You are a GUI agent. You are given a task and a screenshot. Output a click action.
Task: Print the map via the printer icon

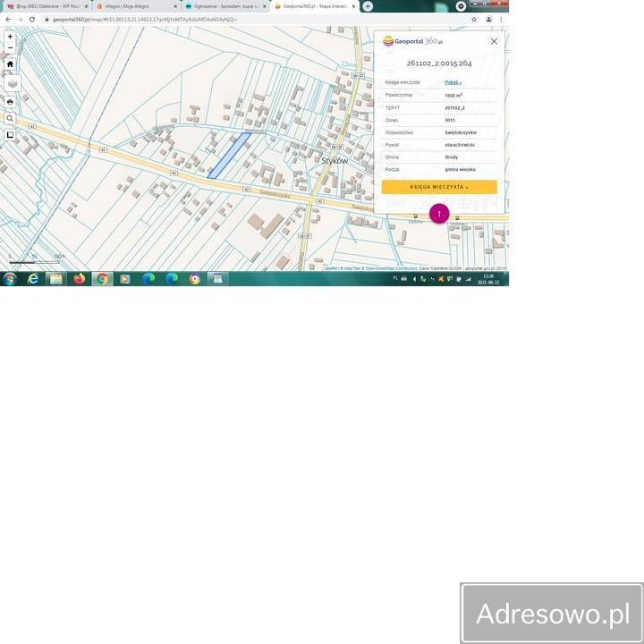10,102
